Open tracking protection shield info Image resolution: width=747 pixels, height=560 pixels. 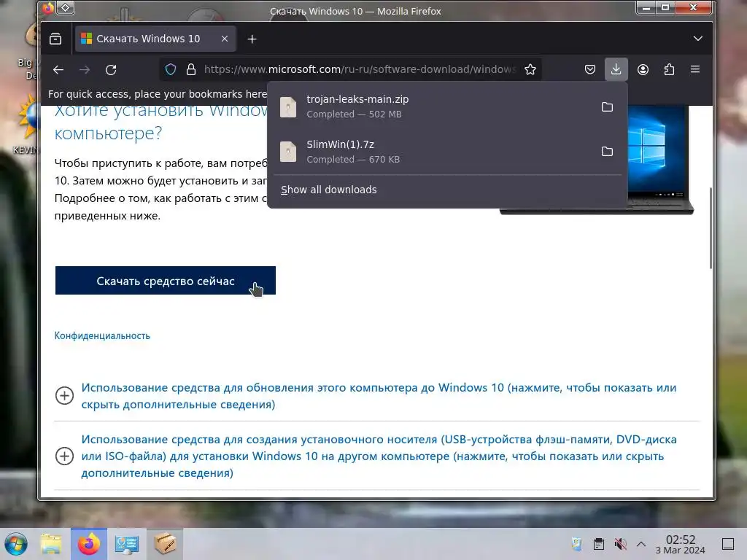click(x=171, y=69)
